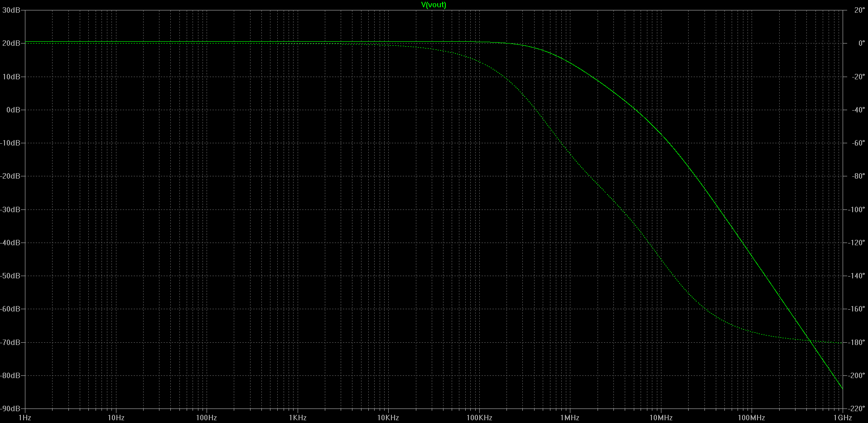Image resolution: width=868 pixels, height=423 pixels.
Task: Click the -20° phase axis label
Action: coord(858,77)
